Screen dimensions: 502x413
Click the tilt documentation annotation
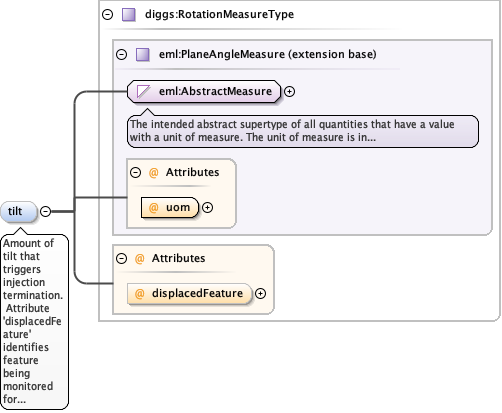(35, 322)
